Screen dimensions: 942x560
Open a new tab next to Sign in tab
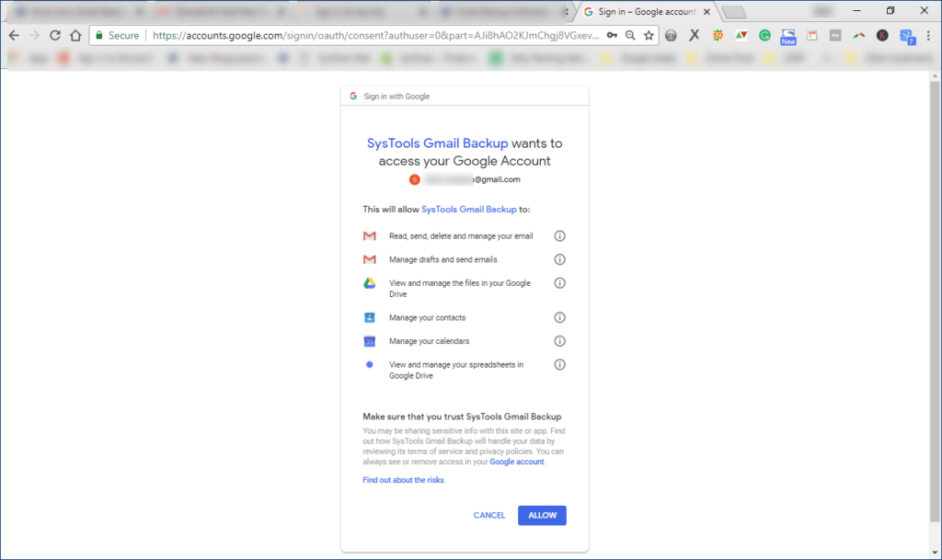[733, 12]
